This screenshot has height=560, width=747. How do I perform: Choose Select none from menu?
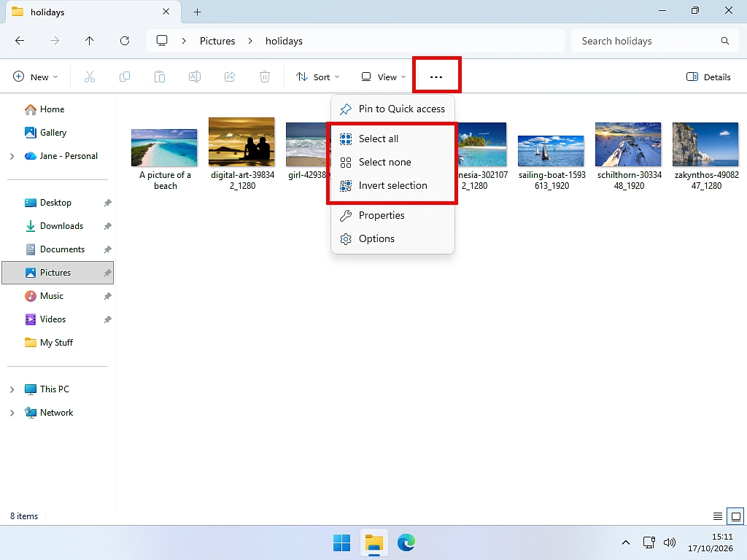pyautogui.click(x=392, y=162)
